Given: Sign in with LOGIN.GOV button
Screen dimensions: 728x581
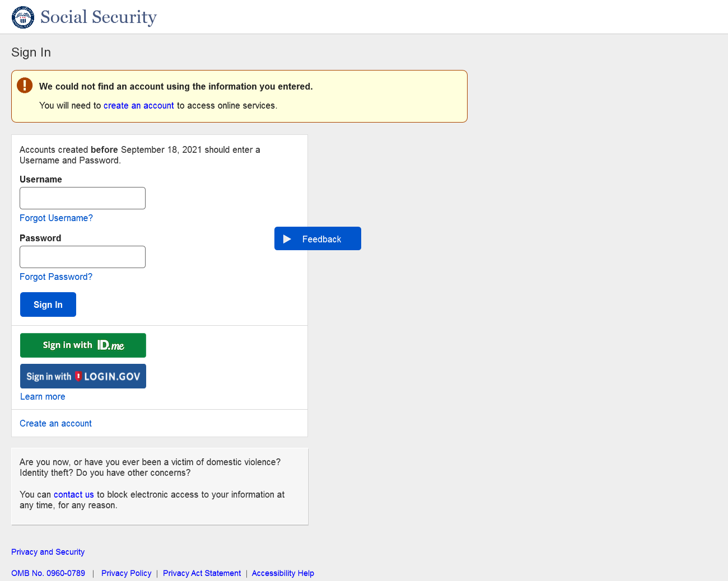Looking at the screenshot, I should tap(83, 376).
